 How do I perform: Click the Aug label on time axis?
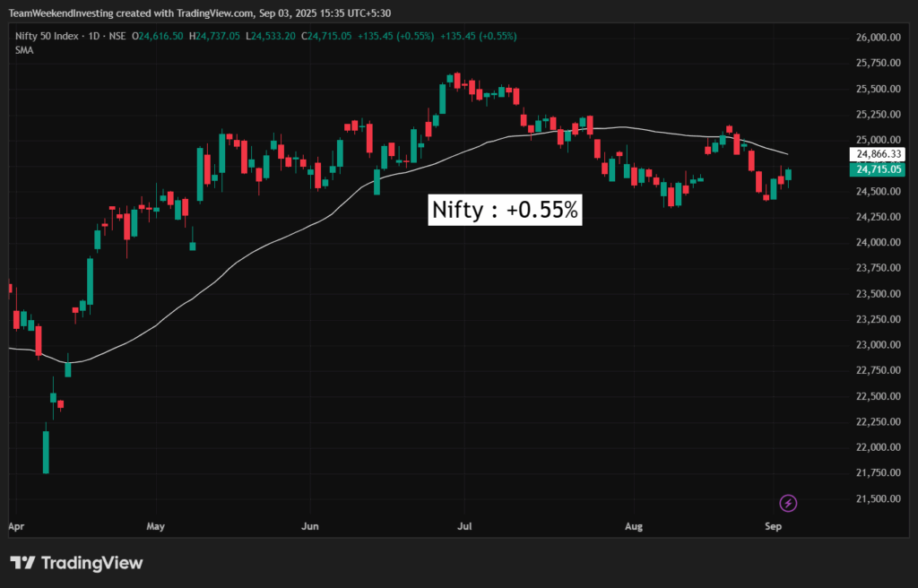[x=634, y=526]
